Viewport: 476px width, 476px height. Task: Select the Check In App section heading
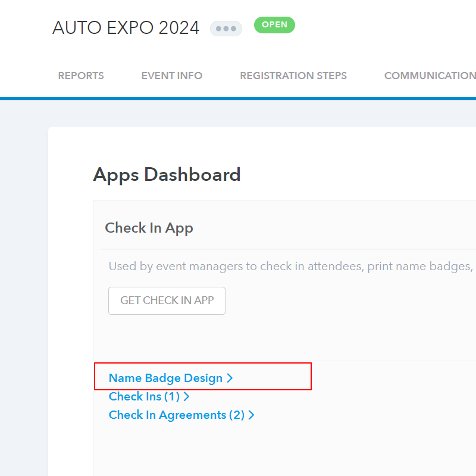coord(149,228)
